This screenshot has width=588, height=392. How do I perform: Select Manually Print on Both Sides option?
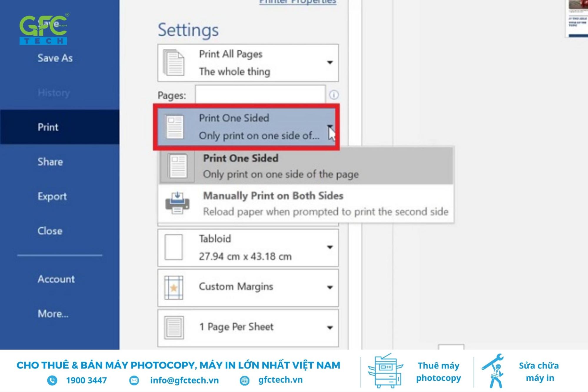pos(304,203)
